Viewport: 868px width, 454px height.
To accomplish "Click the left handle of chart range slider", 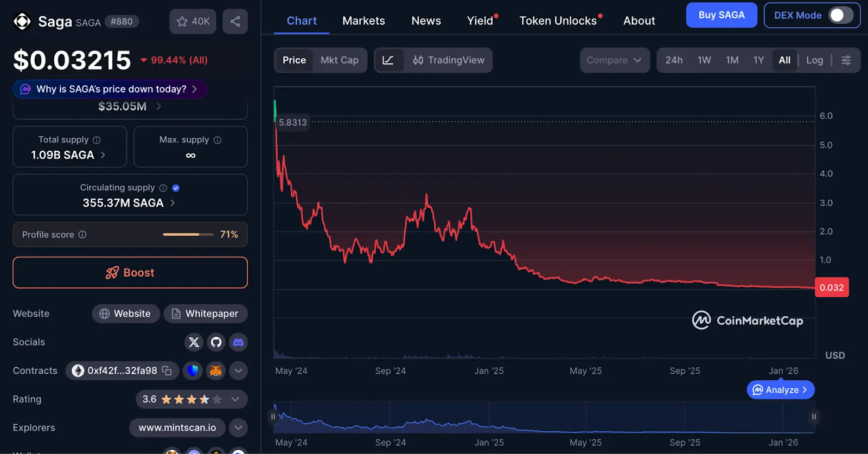I will (273, 417).
